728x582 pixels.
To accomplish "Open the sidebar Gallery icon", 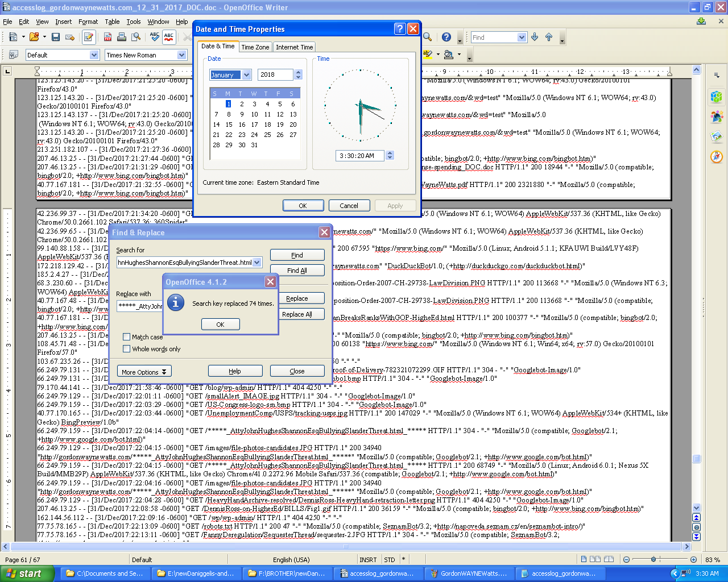I will [x=717, y=136].
